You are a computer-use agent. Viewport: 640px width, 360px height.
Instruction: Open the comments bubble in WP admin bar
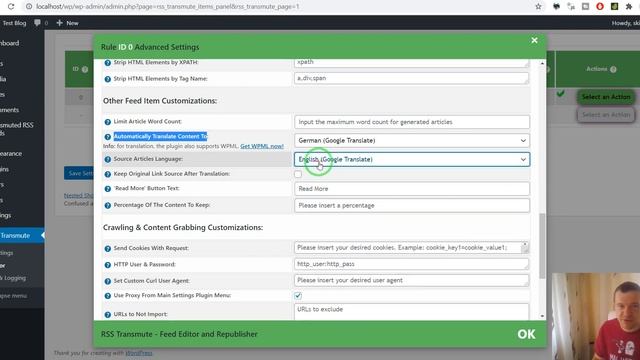[x=38, y=23]
